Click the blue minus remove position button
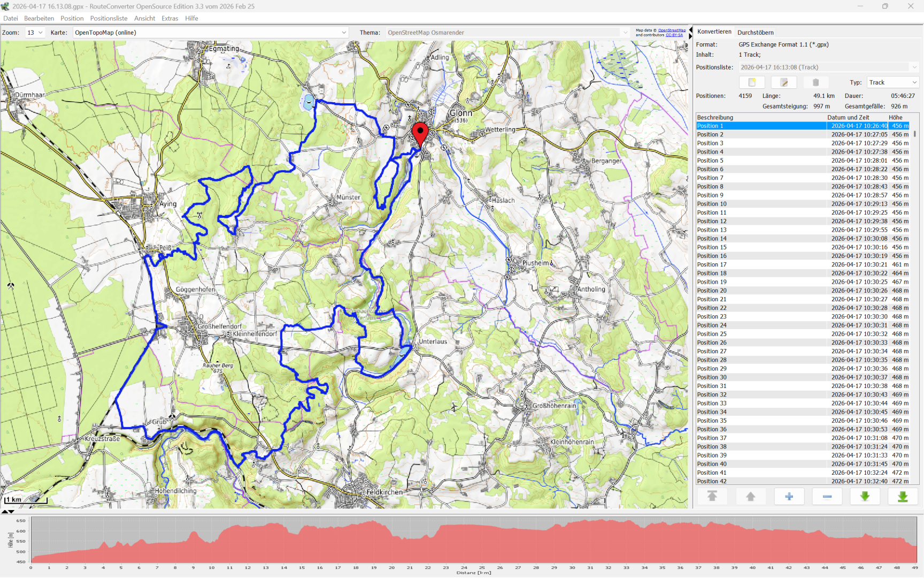Image resolution: width=924 pixels, height=578 pixels. coord(827,497)
